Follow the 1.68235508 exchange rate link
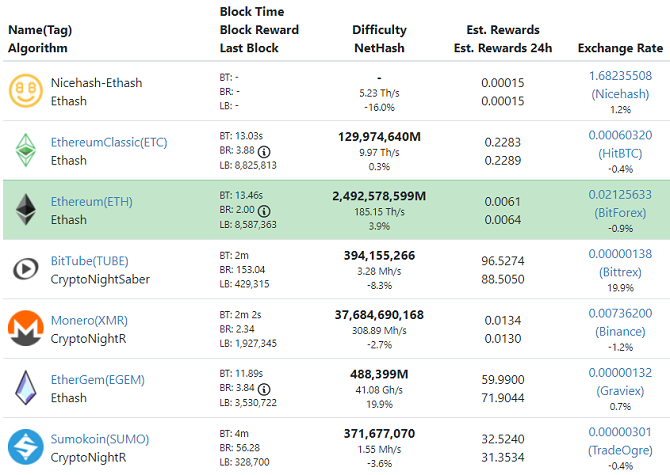Image resolution: width=670 pixels, height=475 pixels. point(620,76)
